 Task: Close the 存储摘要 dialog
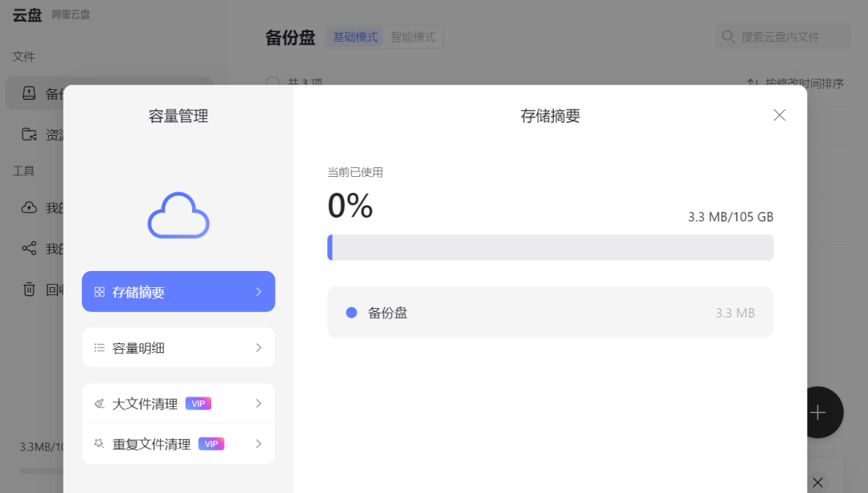tap(780, 115)
